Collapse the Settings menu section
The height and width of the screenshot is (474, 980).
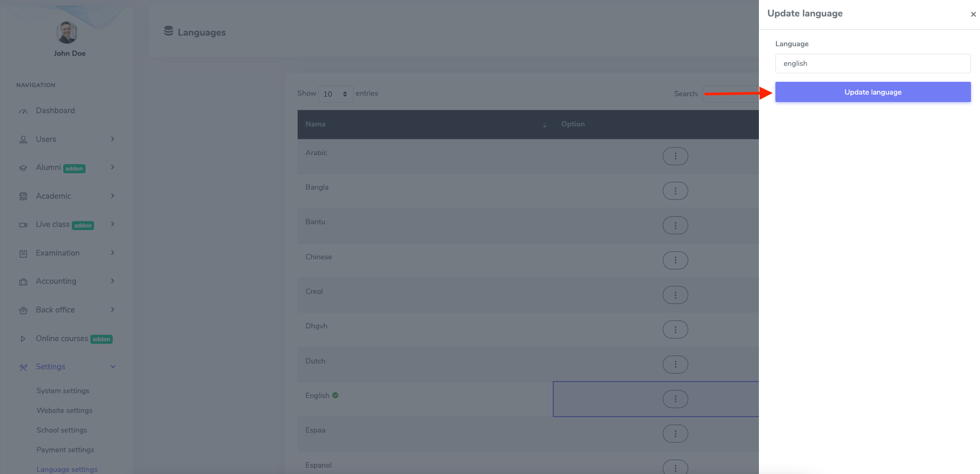pos(113,367)
